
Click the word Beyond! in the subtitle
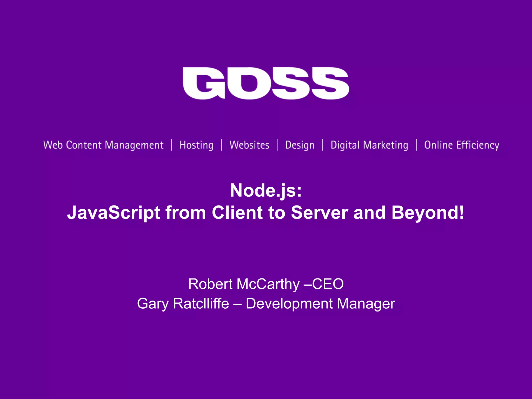(x=428, y=213)
